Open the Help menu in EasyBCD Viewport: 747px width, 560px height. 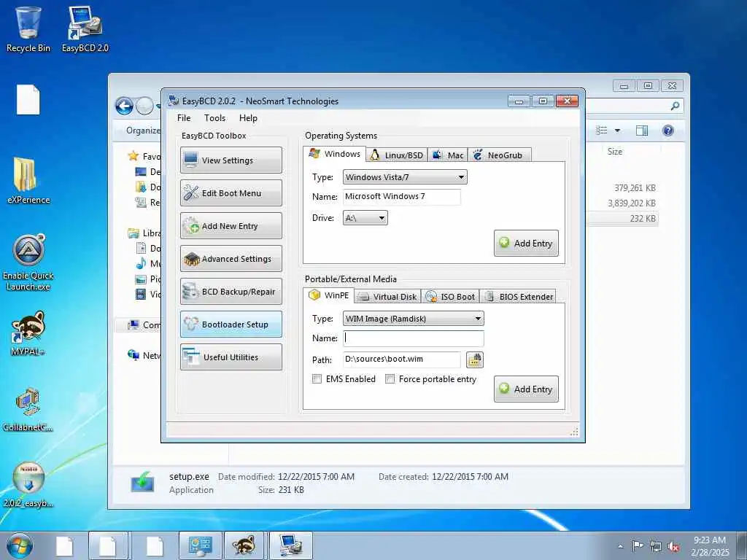248,118
